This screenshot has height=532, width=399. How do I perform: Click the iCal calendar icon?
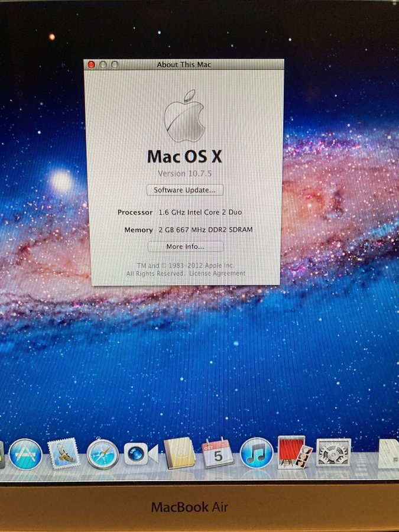coord(218,454)
